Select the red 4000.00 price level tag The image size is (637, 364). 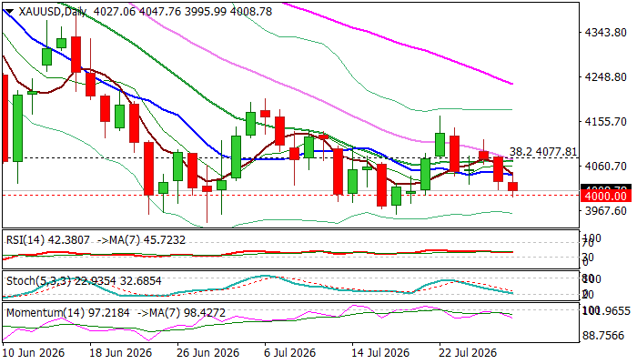tap(606, 197)
